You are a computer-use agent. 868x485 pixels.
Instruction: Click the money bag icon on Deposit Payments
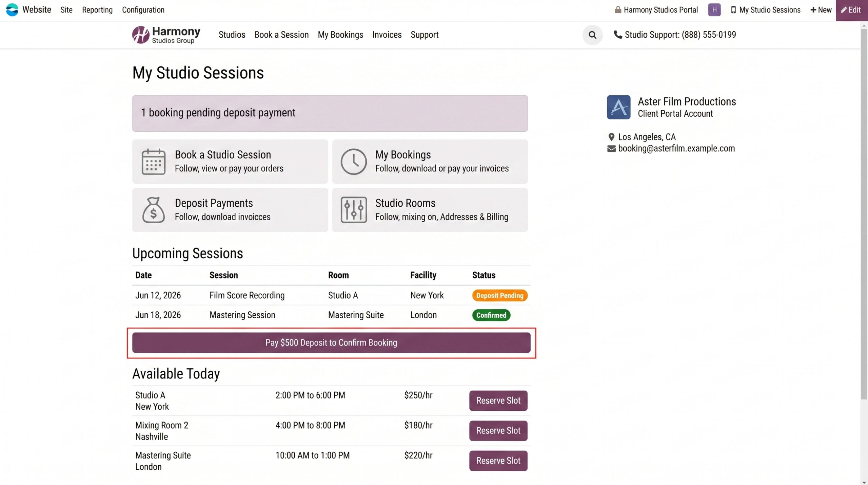[x=154, y=210]
